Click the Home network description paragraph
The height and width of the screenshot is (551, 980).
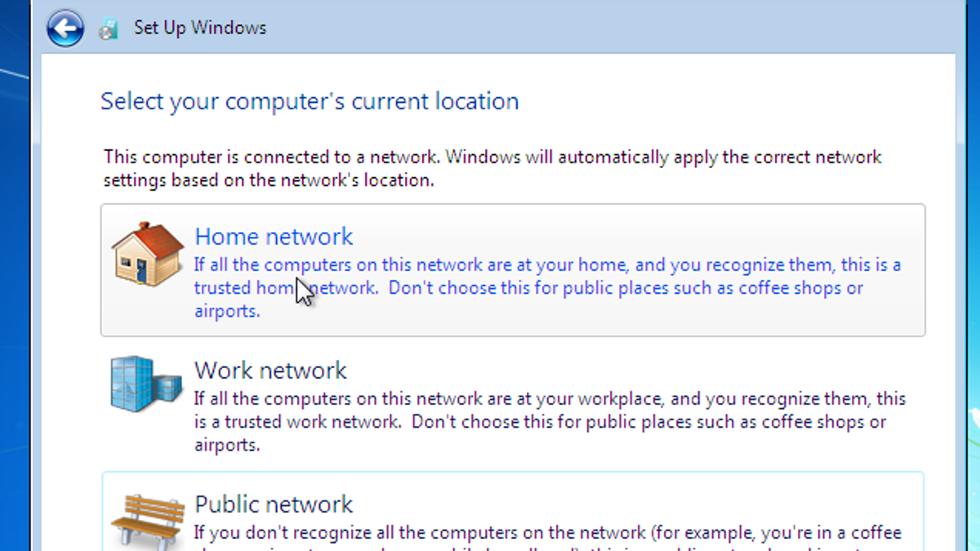pyautogui.click(x=547, y=288)
